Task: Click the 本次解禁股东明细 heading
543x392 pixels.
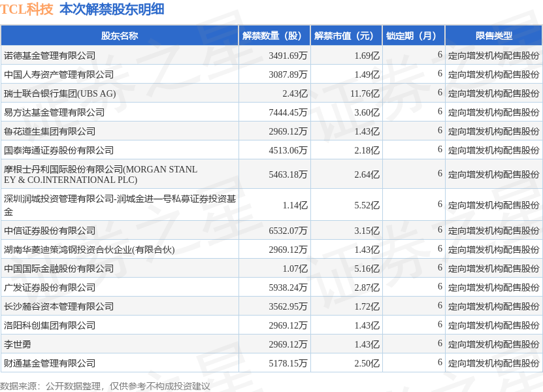Action: 112,9
